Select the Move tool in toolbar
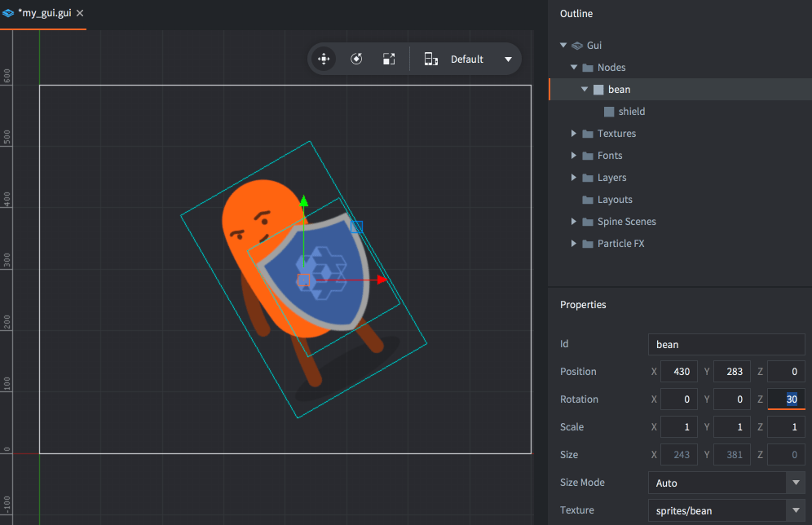Viewport: 812px width, 525px height. tap(324, 59)
